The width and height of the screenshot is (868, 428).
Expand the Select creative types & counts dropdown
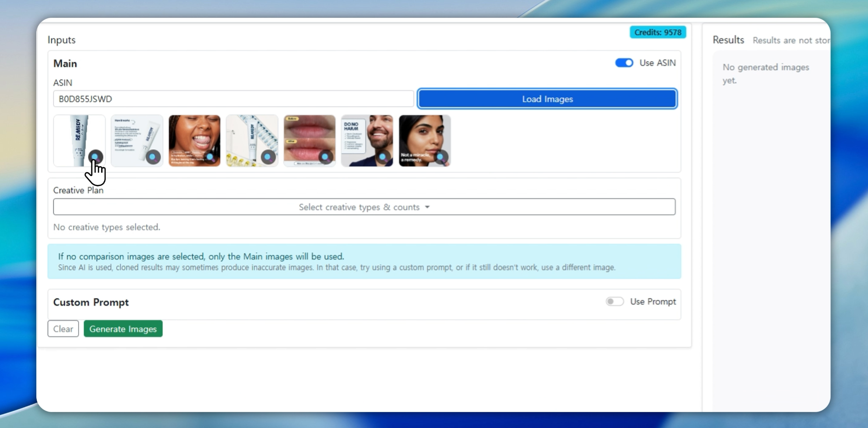(x=364, y=207)
